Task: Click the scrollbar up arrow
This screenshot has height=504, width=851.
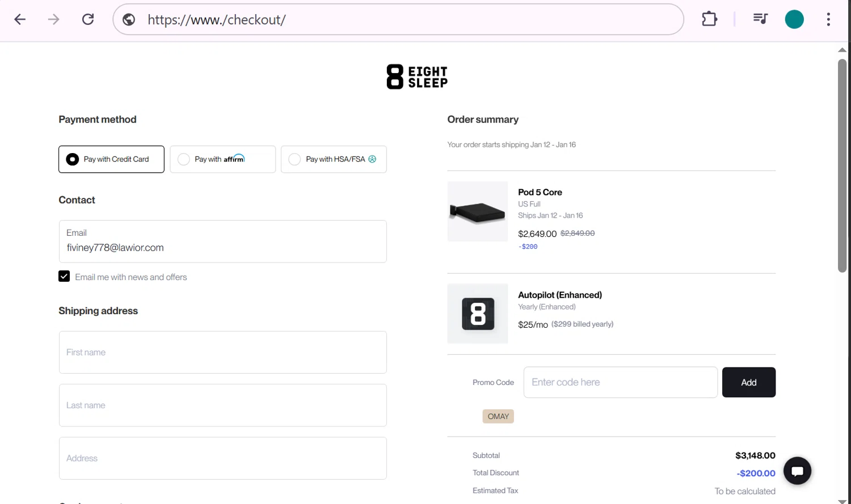Action: click(842, 50)
